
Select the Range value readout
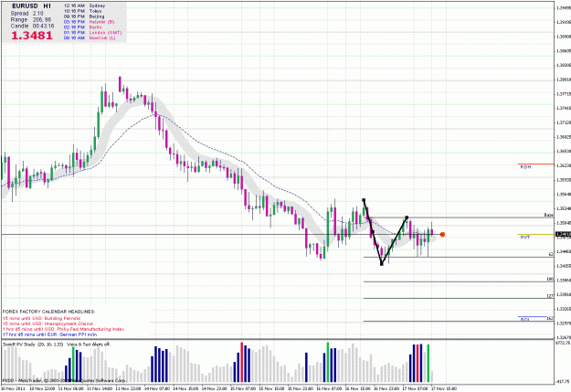tap(31, 20)
